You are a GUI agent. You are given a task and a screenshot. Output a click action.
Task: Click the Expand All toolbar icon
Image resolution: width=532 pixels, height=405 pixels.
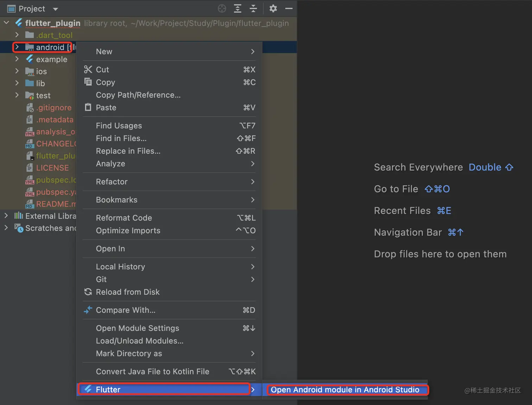coord(237,8)
